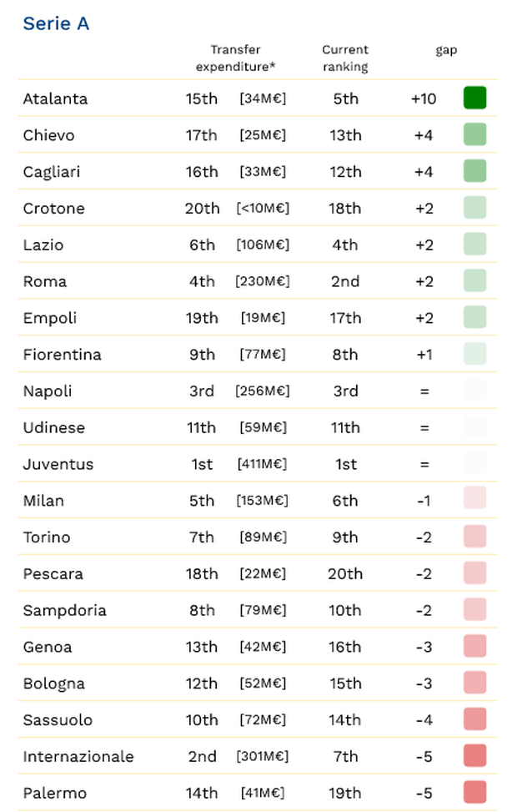
Task: Select the Napoli team name
Action: (48, 391)
